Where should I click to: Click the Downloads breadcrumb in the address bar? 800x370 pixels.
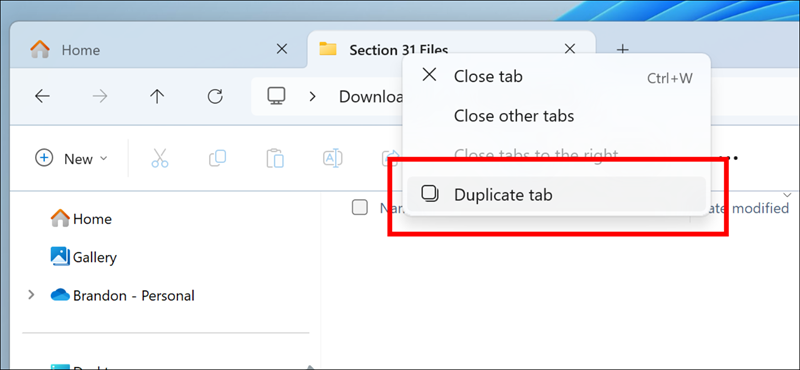pos(371,96)
